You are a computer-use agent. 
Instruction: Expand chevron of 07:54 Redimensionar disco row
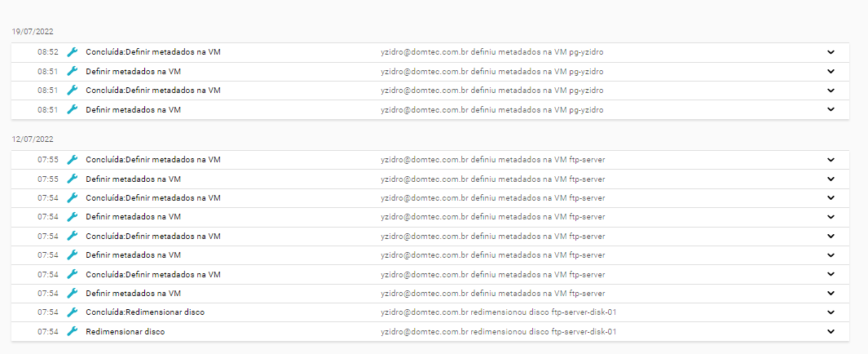click(x=831, y=332)
